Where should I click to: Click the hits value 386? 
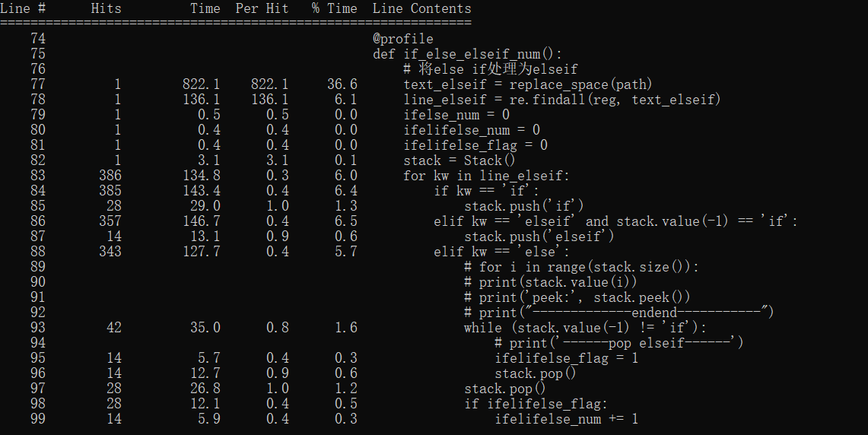coord(110,176)
